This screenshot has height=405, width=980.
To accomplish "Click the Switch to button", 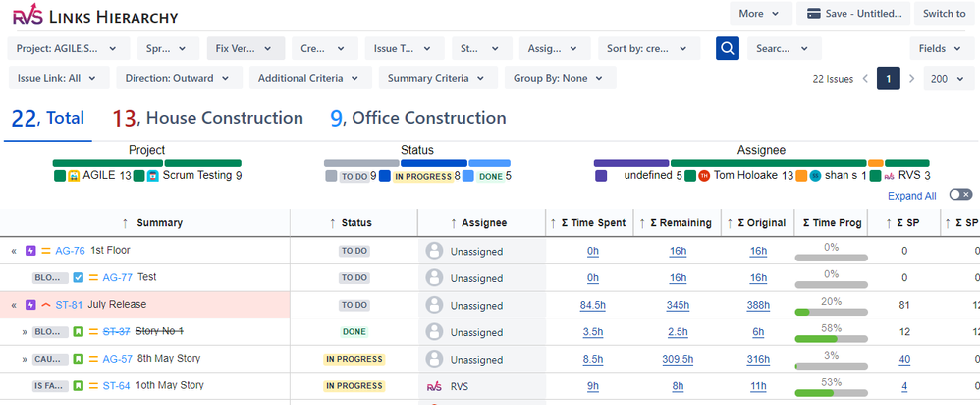I will (945, 14).
